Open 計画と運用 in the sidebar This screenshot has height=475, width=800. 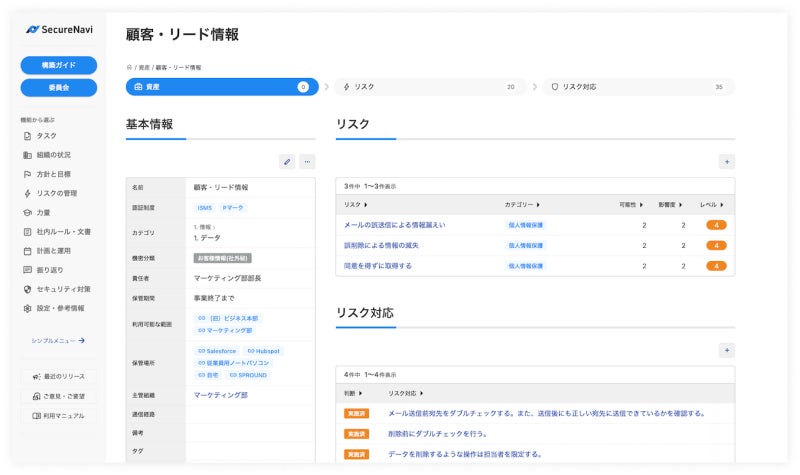coord(47,251)
